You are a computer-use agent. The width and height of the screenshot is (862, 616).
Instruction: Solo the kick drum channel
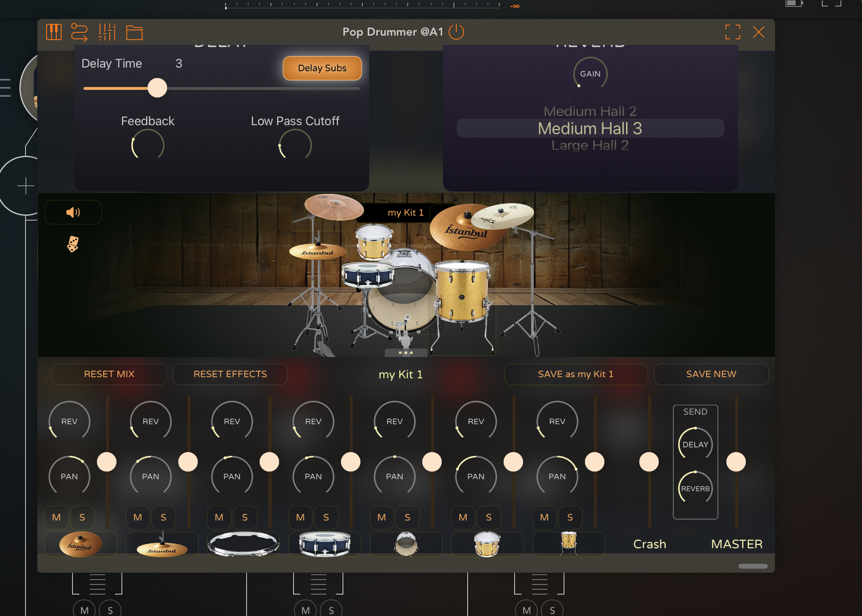point(408,517)
